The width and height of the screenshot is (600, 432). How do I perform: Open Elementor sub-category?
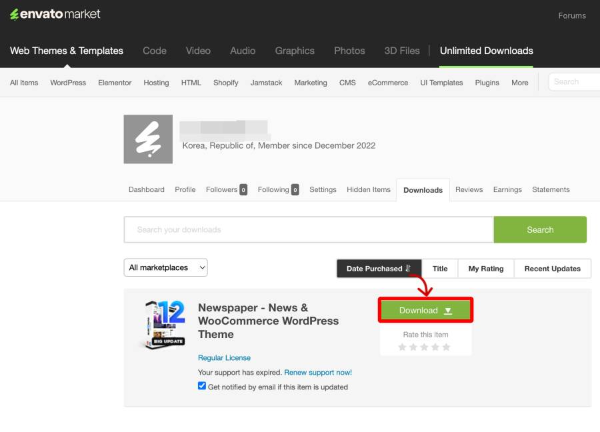(x=115, y=83)
